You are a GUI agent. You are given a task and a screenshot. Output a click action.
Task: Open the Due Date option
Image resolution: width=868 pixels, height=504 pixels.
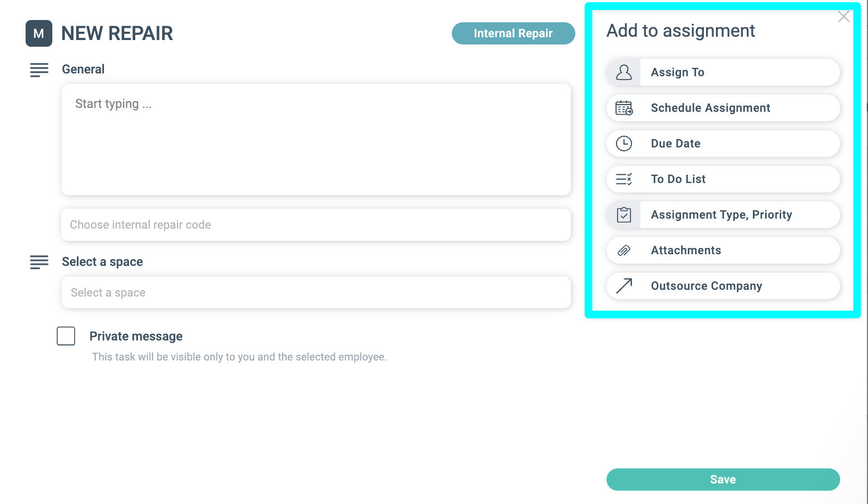(723, 144)
